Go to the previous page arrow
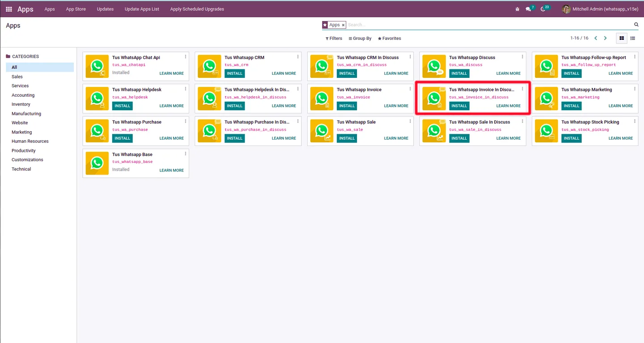The image size is (644, 343). tap(596, 39)
